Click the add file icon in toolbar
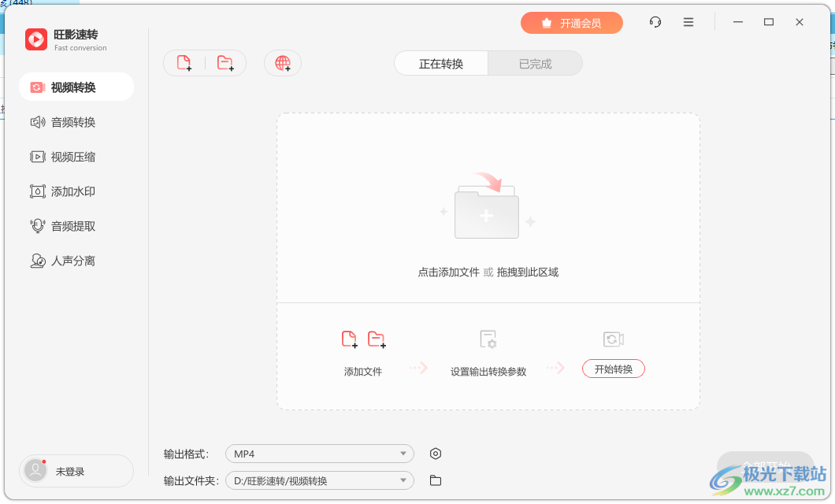The height and width of the screenshot is (504, 835). [x=186, y=63]
